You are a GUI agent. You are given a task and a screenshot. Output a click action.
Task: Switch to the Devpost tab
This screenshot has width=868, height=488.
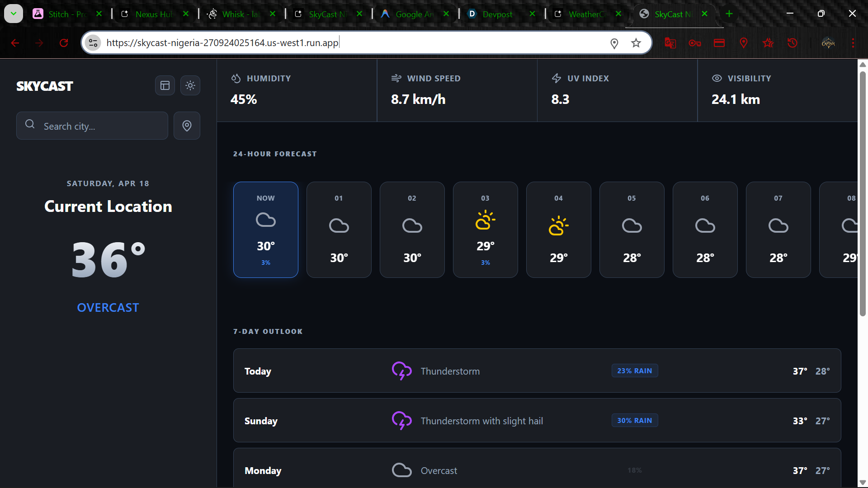(497, 14)
